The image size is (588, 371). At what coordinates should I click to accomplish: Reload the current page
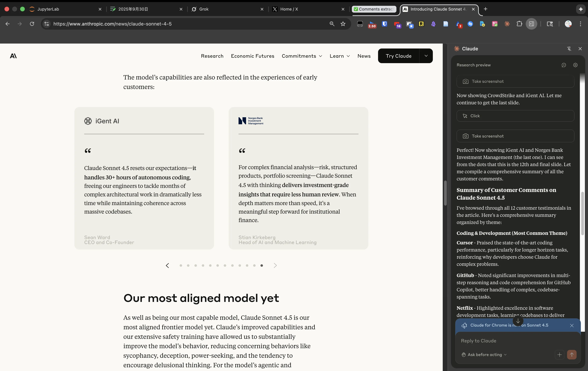coord(32,24)
